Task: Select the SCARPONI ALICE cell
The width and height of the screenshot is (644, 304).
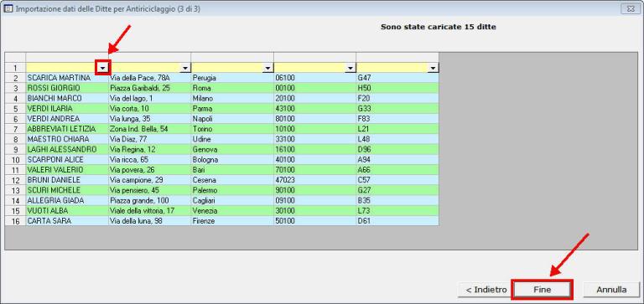Action: tap(67, 160)
